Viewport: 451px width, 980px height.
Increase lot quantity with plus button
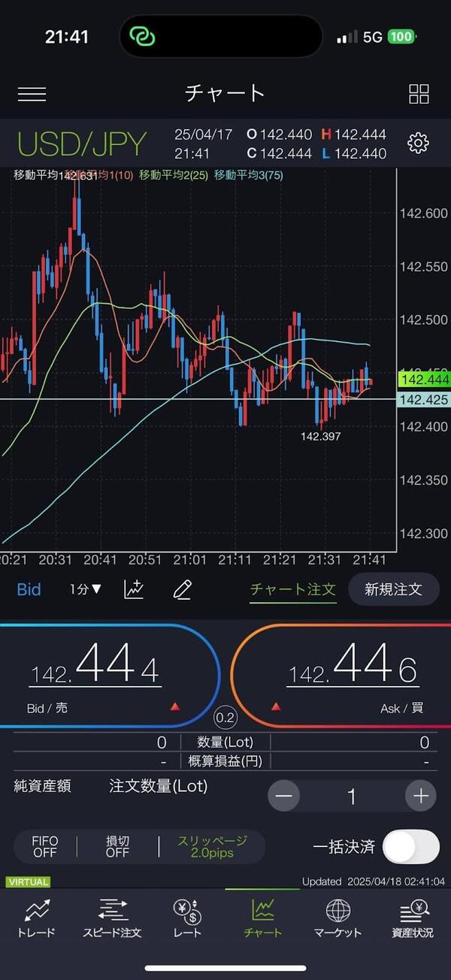(421, 796)
